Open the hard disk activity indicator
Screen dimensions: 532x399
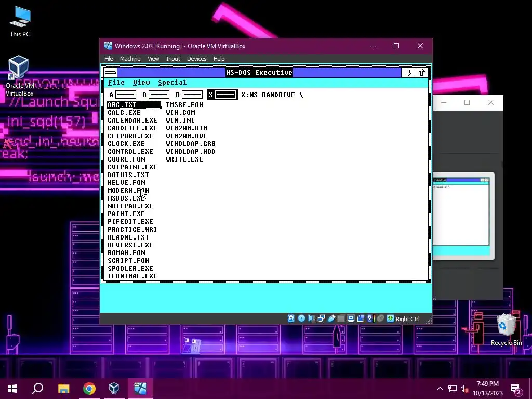pos(291,318)
